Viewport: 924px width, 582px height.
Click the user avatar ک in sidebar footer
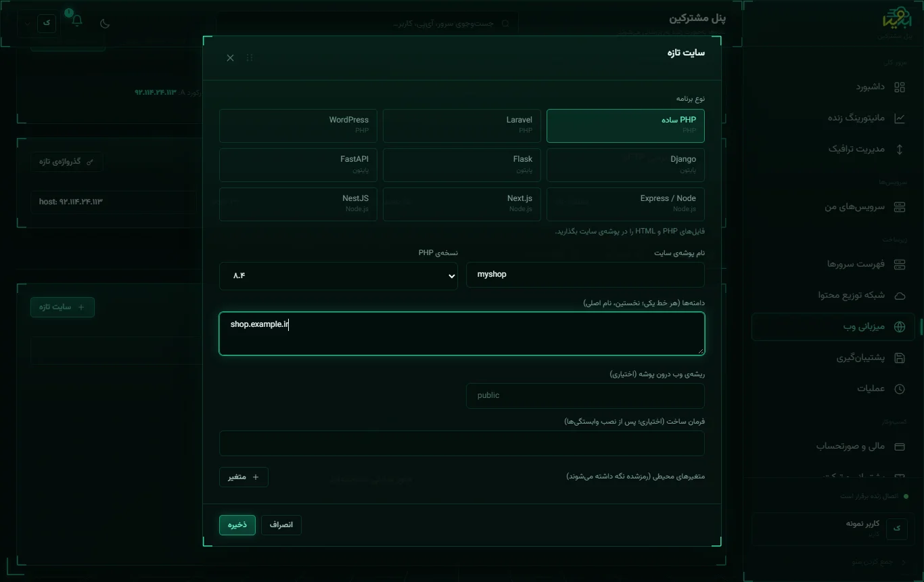point(897,529)
